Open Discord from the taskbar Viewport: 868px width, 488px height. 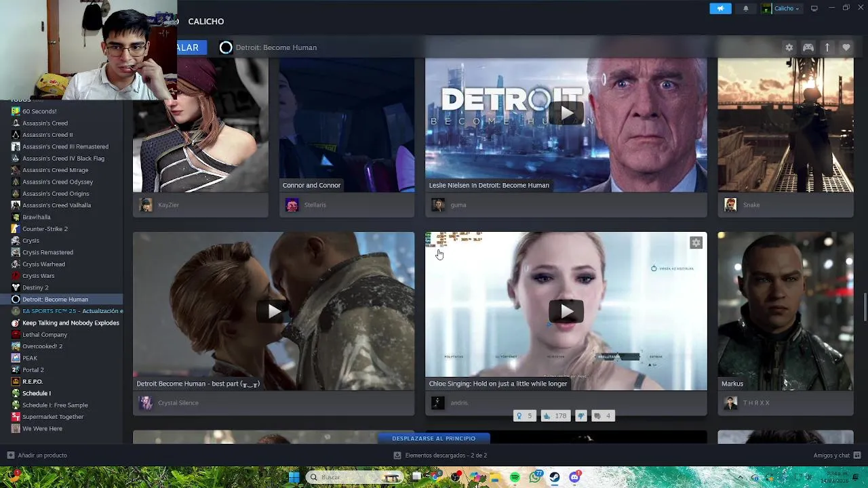[x=574, y=477]
